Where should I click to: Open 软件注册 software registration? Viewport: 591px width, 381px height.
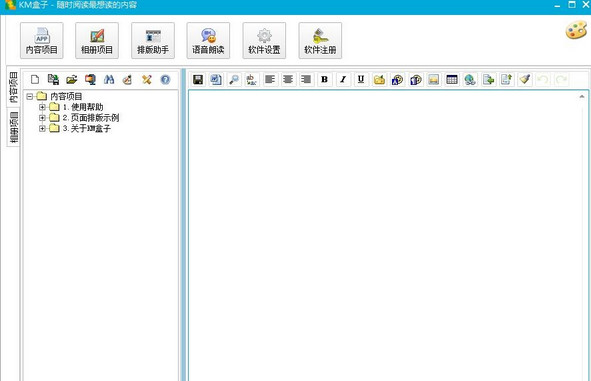[320, 40]
